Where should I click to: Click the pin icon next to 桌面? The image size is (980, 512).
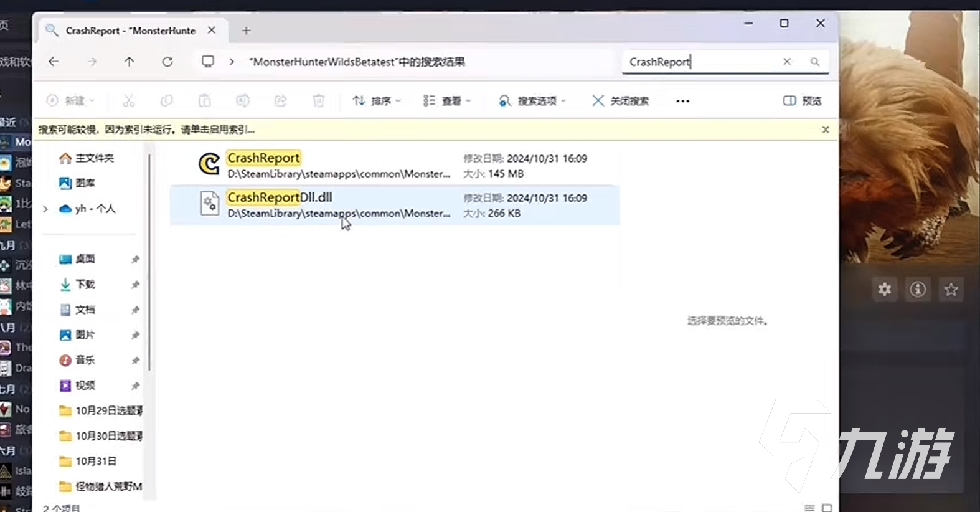point(135,260)
